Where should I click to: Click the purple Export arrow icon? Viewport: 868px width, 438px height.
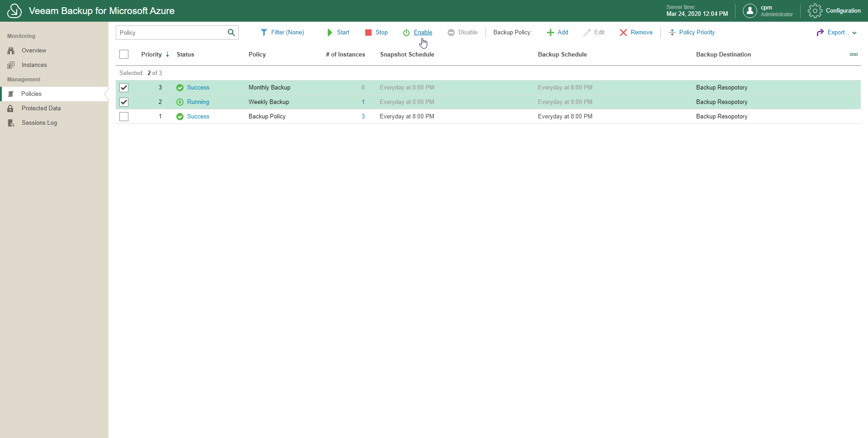821,33
